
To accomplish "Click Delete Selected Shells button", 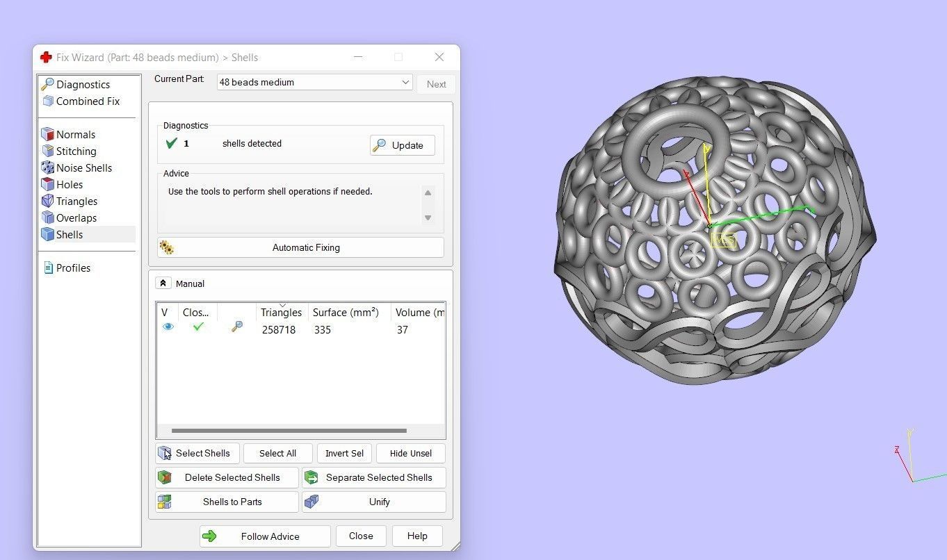I will [x=227, y=477].
